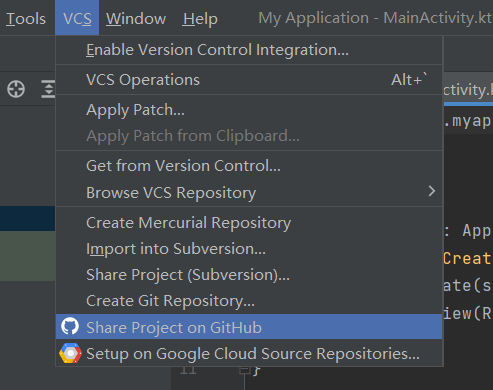Click the expand/collapse all icon in the project toolbar
The height and width of the screenshot is (390, 493).
[x=48, y=89]
